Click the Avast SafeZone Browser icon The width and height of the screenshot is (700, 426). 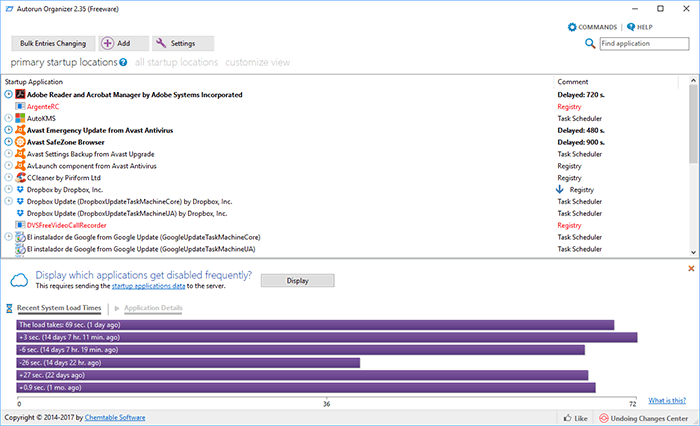pos(20,142)
